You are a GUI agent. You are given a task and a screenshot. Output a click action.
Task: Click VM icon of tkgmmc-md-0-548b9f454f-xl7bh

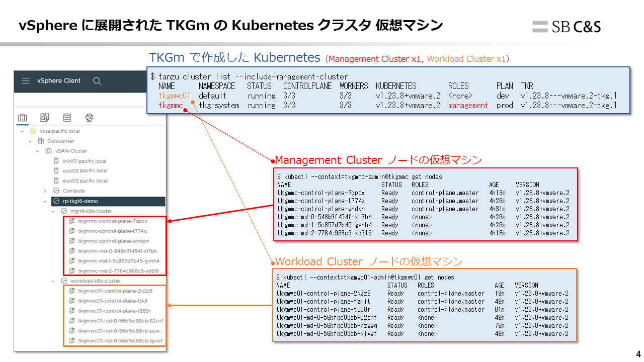[71, 251]
